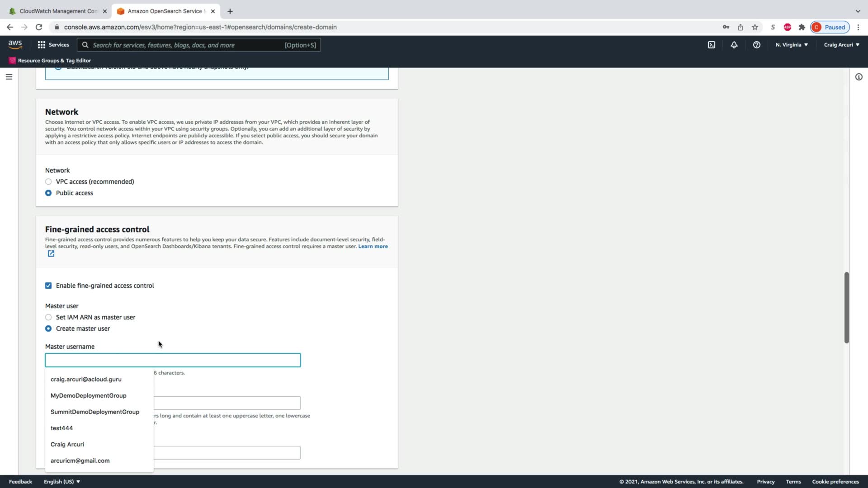
Task: Open AWS CloudShell icon in header
Action: click(x=711, y=45)
